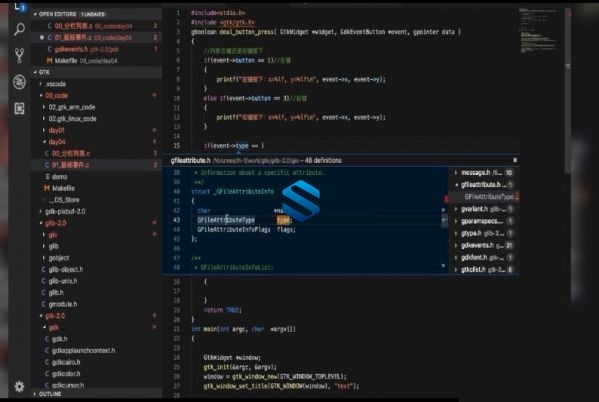Click the C file icon beside gdk.h
The width and height of the screenshot is (599, 402).
[47, 339]
